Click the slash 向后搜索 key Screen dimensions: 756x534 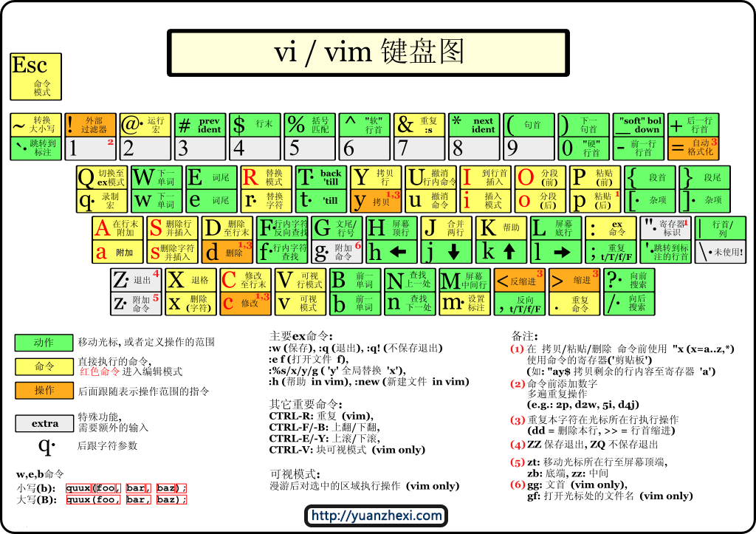(x=629, y=304)
